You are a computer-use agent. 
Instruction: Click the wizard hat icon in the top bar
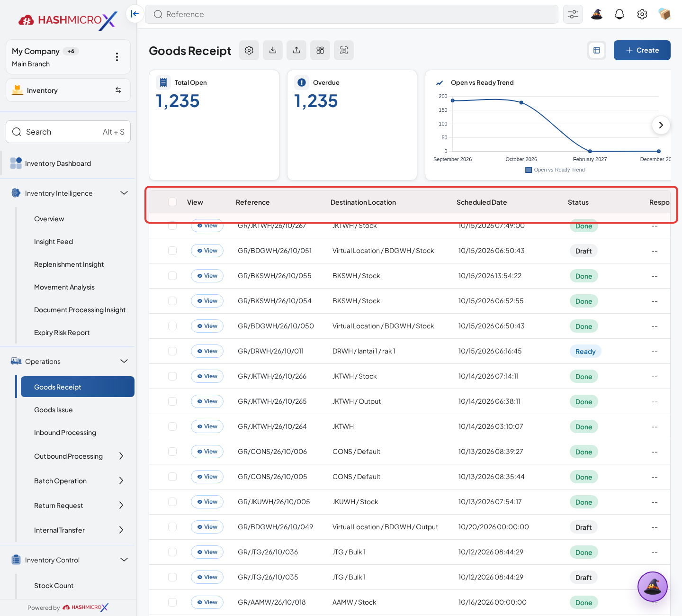[x=597, y=14]
